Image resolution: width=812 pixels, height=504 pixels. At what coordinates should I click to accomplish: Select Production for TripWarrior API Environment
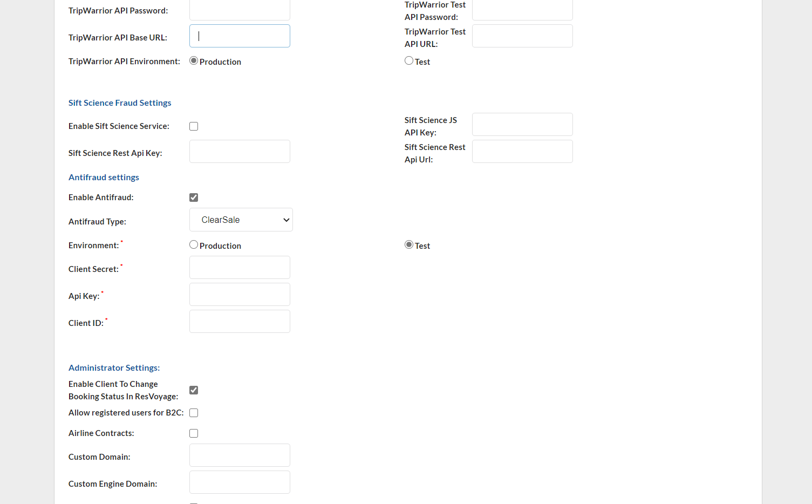tap(194, 61)
